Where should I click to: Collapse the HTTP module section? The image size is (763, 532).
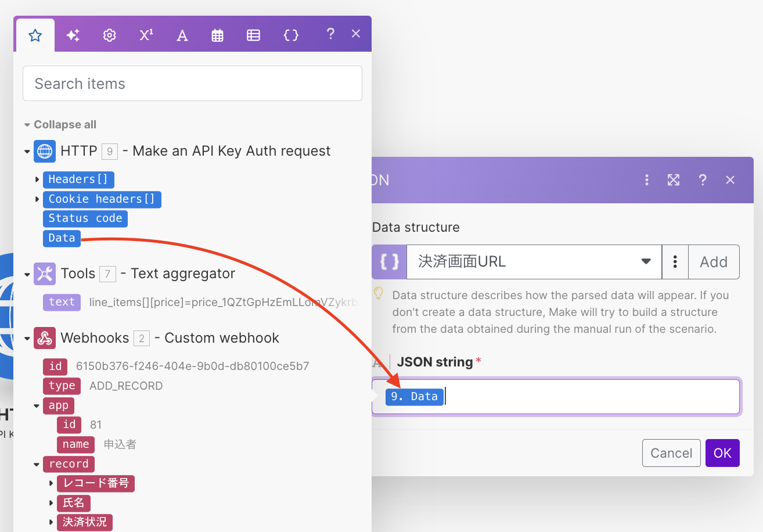(27, 152)
